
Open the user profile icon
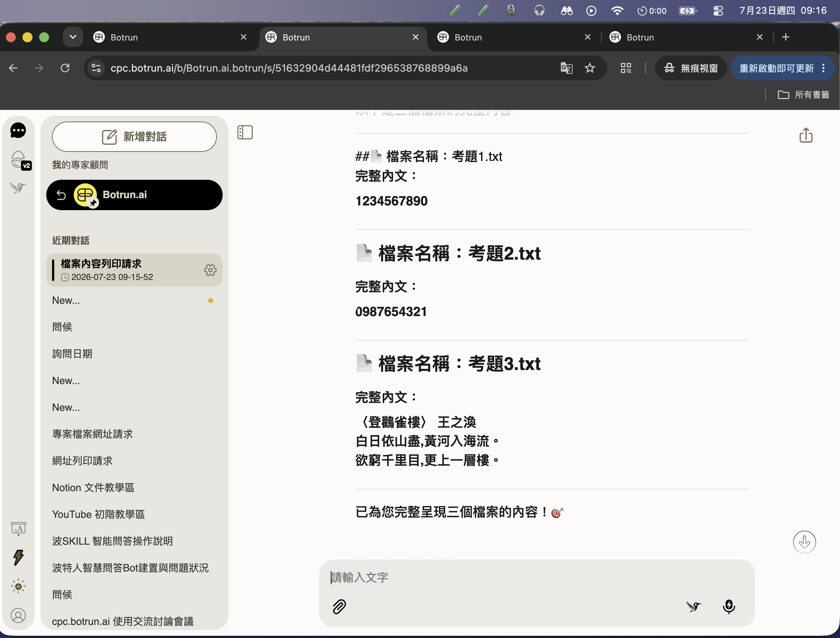pyautogui.click(x=18, y=615)
